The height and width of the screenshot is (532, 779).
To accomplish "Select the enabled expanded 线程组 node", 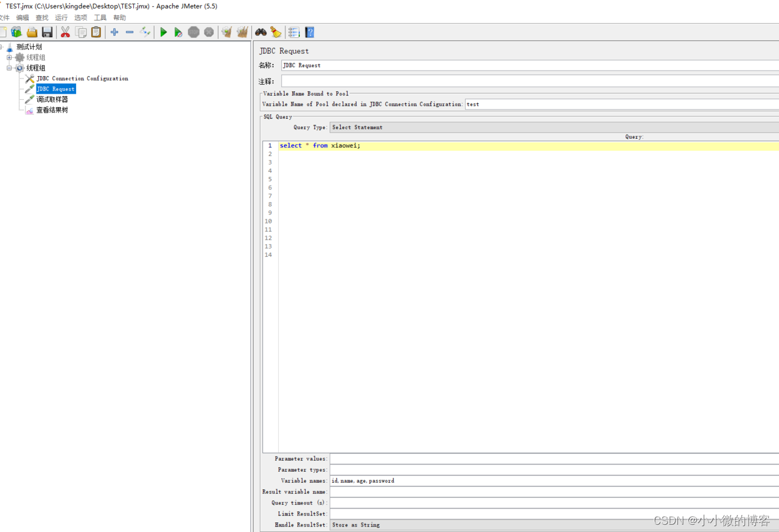I will [36, 68].
